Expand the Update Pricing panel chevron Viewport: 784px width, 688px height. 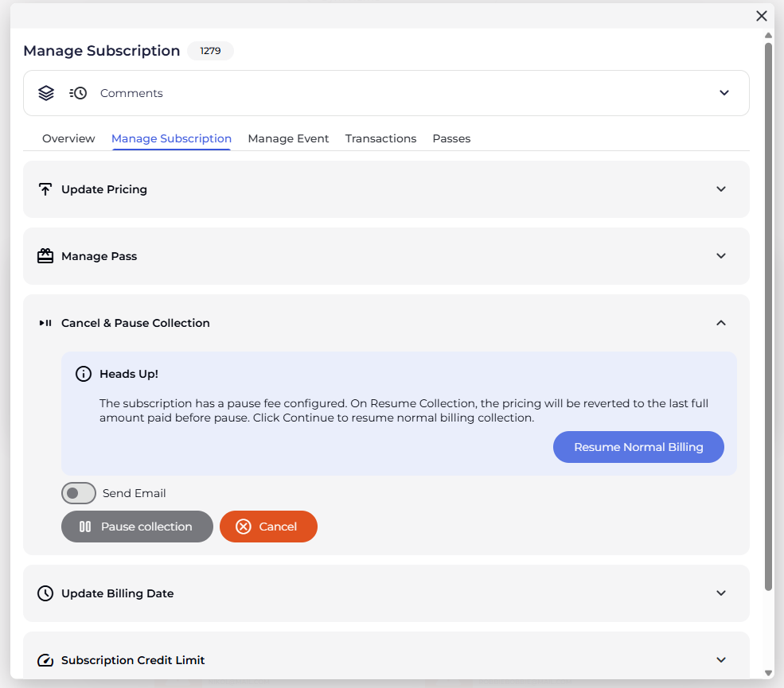point(721,189)
